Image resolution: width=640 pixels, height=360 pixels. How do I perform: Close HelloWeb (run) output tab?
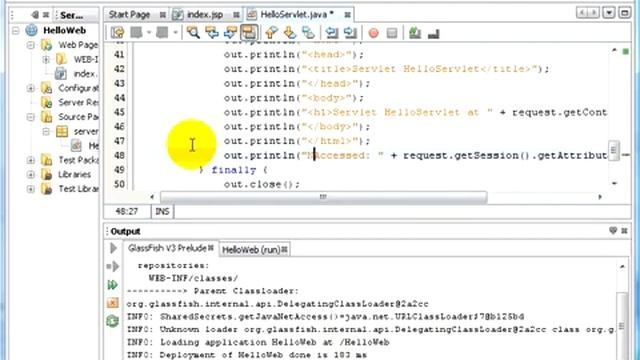(284, 249)
